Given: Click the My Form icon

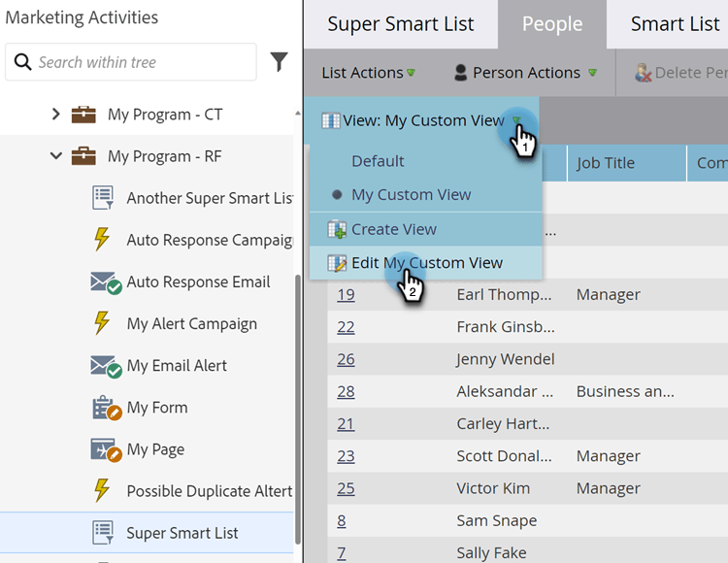Looking at the screenshot, I should click(104, 408).
